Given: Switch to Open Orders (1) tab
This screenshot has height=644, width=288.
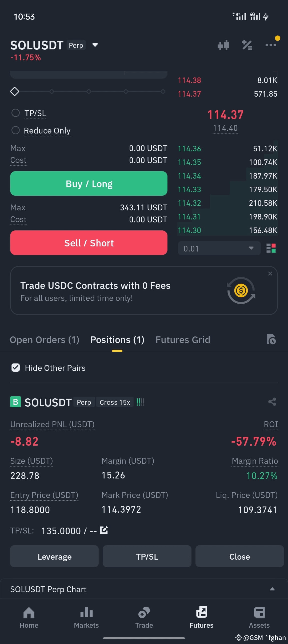Looking at the screenshot, I should (45, 340).
